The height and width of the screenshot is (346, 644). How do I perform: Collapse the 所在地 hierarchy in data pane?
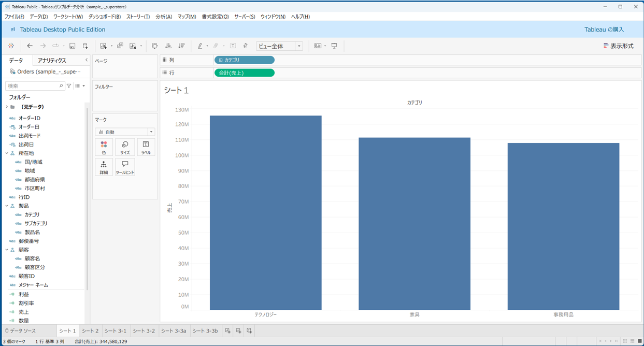[7, 153]
